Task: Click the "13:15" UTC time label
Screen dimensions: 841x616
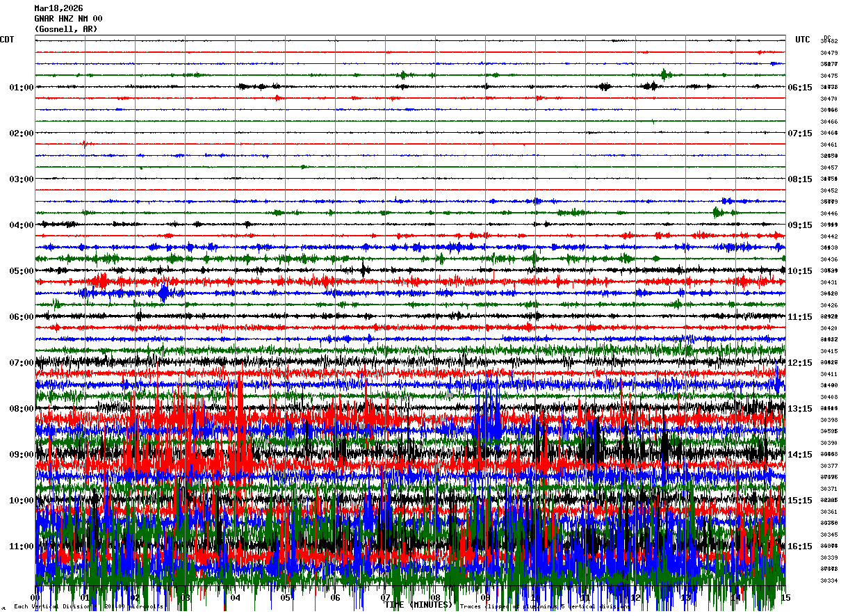Action: (x=800, y=409)
